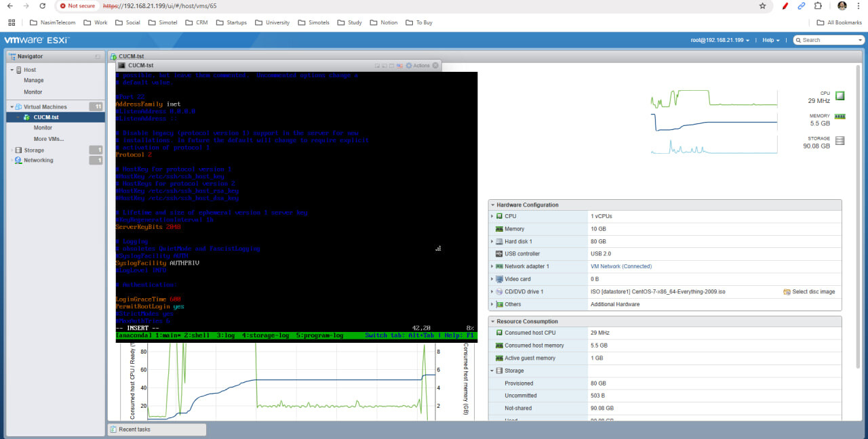The height and width of the screenshot is (439, 868).
Task: Close the CUCM-tst console window
Action: click(x=435, y=66)
